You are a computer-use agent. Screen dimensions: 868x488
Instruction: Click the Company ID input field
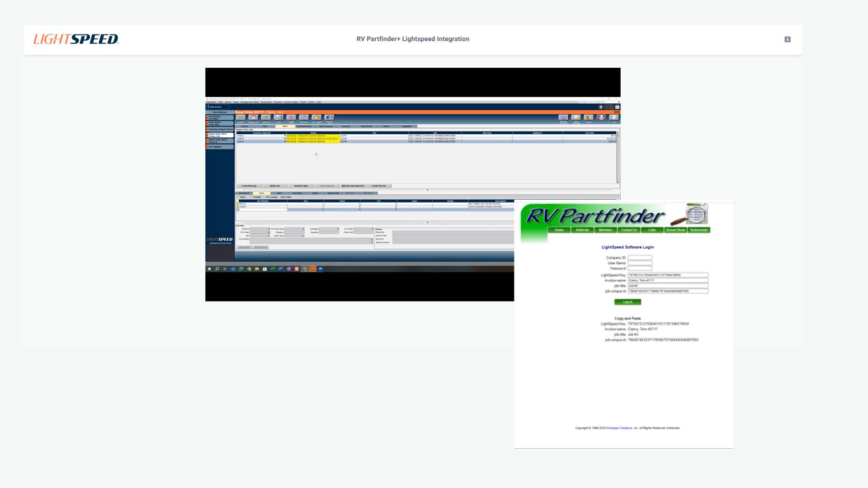pos(640,258)
